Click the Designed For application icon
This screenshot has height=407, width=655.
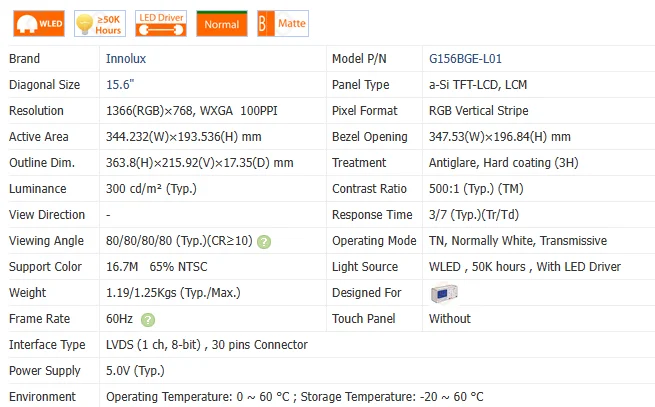[x=443, y=293]
